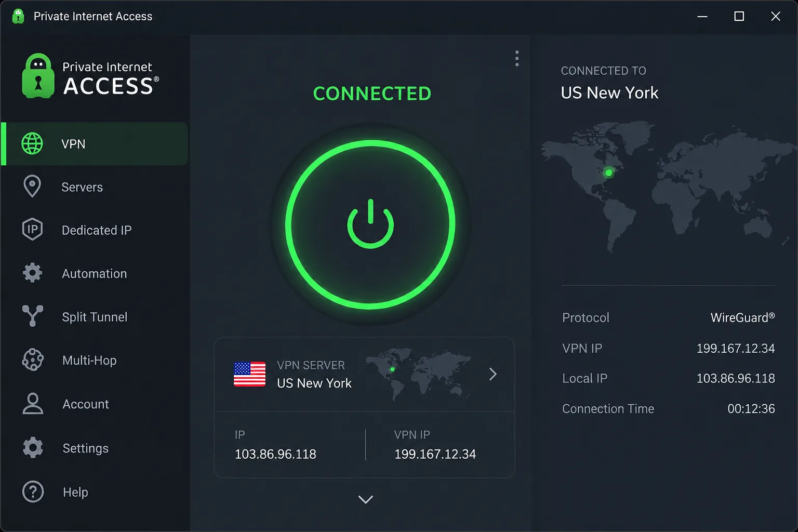This screenshot has height=532, width=798.
Task: Click the US New York server name on card
Action: point(314,383)
